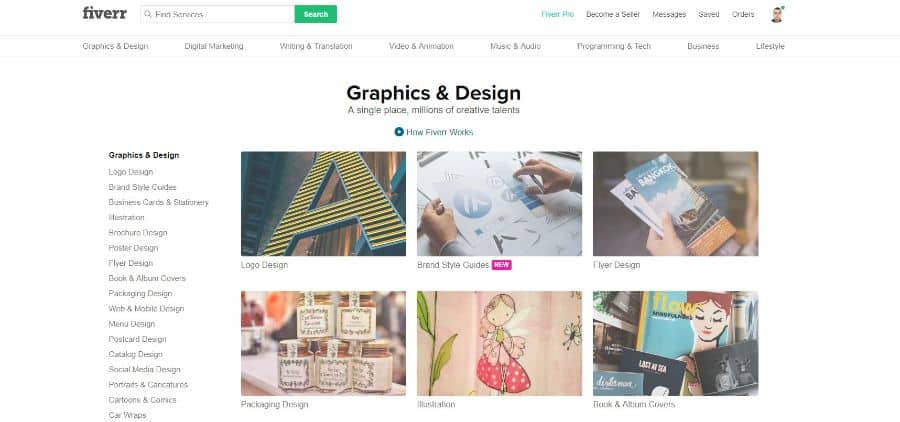This screenshot has height=422, width=900.
Task: Open the Digital Marketing category menu
Action: (214, 46)
